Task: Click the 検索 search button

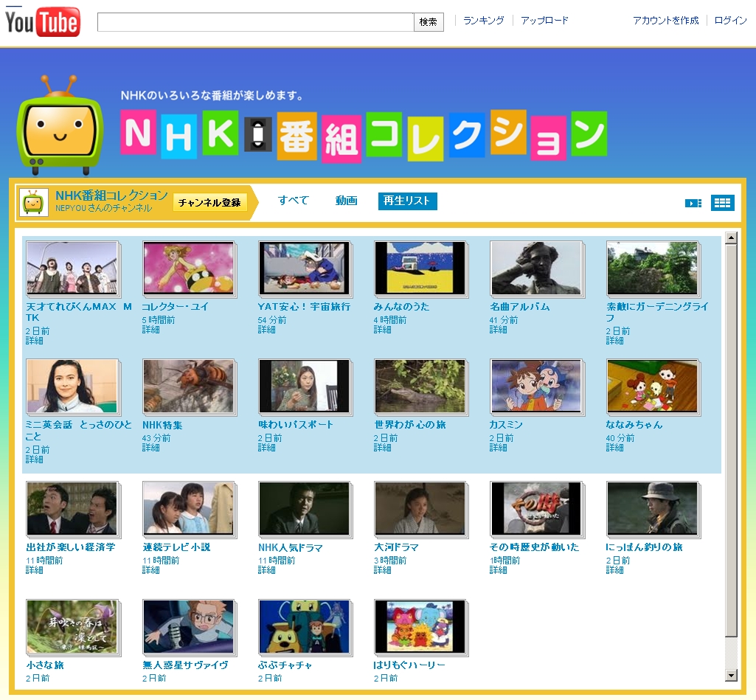Action: coord(428,22)
